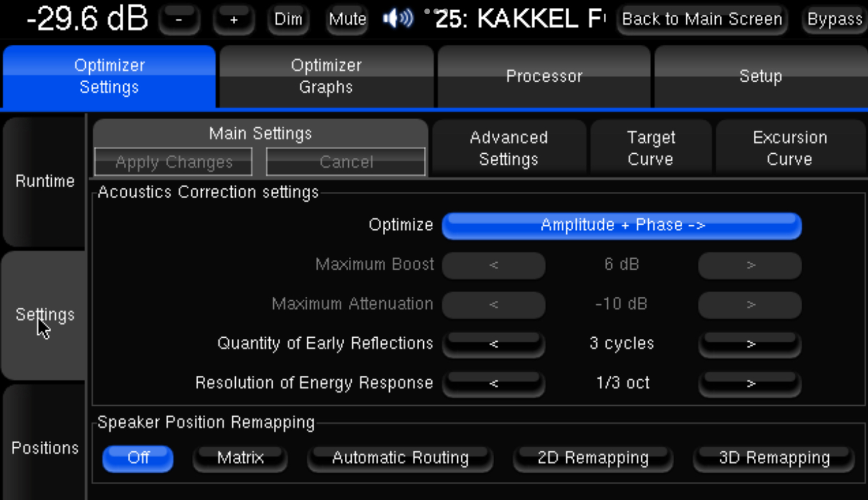Switch to the Optimizer Graphs tab
Image resolution: width=868 pixels, height=500 pixels.
click(x=326, y=76)
